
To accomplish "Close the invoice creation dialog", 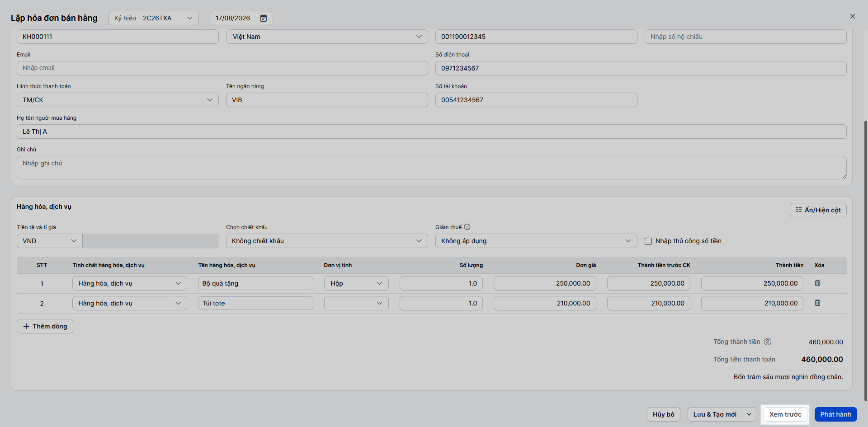I will (853, 16).
